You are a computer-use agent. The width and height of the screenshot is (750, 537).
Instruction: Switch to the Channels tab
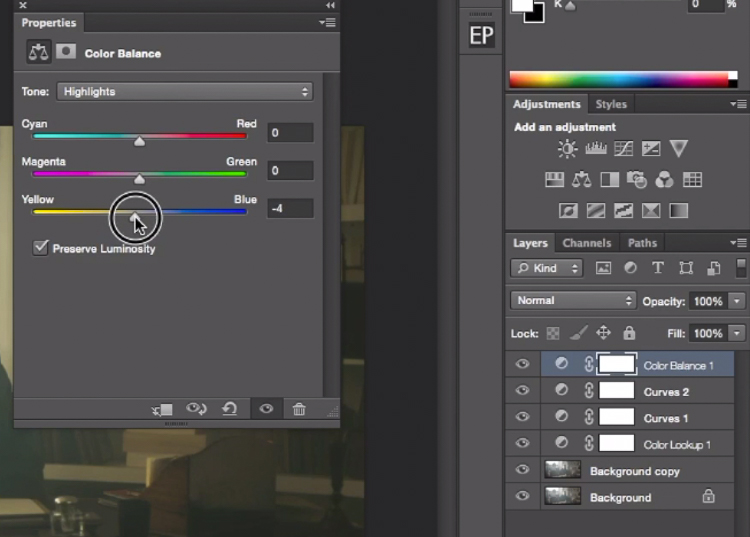587,243
